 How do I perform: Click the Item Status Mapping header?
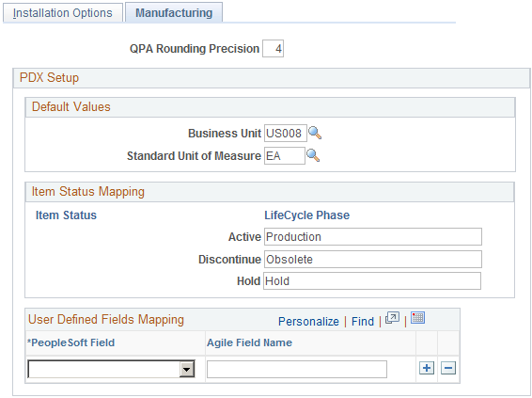coord(87,192)
